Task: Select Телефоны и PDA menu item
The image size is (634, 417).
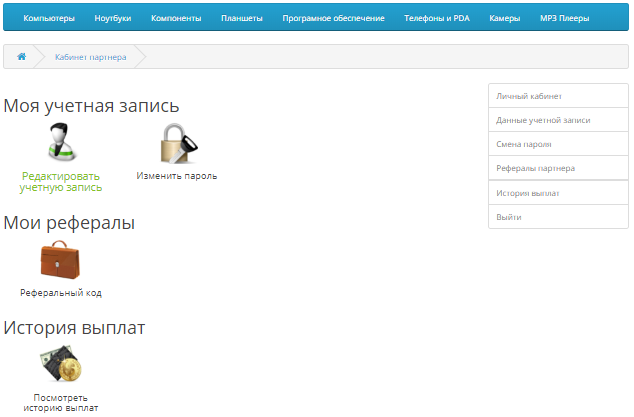Action: point(437,18)
